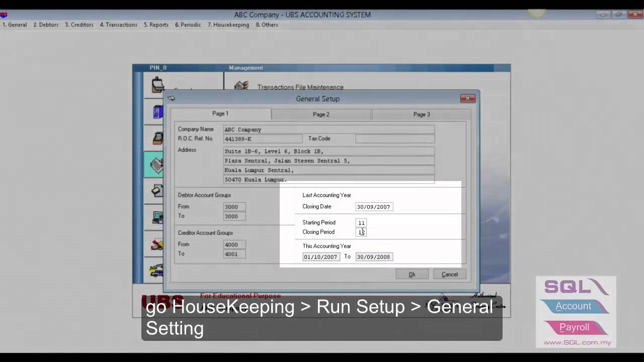The image size is (644, 362).
Task: Switch to Page 2 tab
Action: (x=321, y=115)
